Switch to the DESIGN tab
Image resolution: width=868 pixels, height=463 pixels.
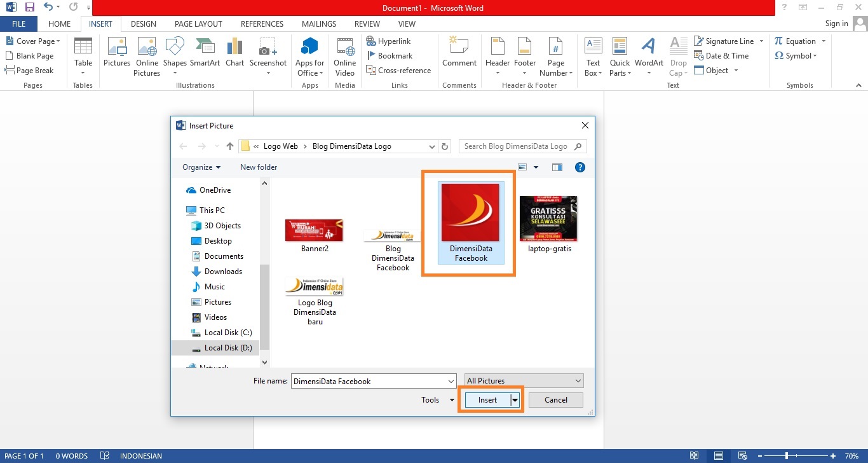(x=144, y=24)
